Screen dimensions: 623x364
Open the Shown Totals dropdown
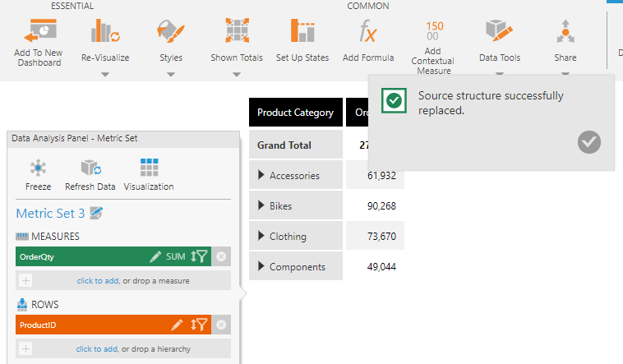pos(236,74)
